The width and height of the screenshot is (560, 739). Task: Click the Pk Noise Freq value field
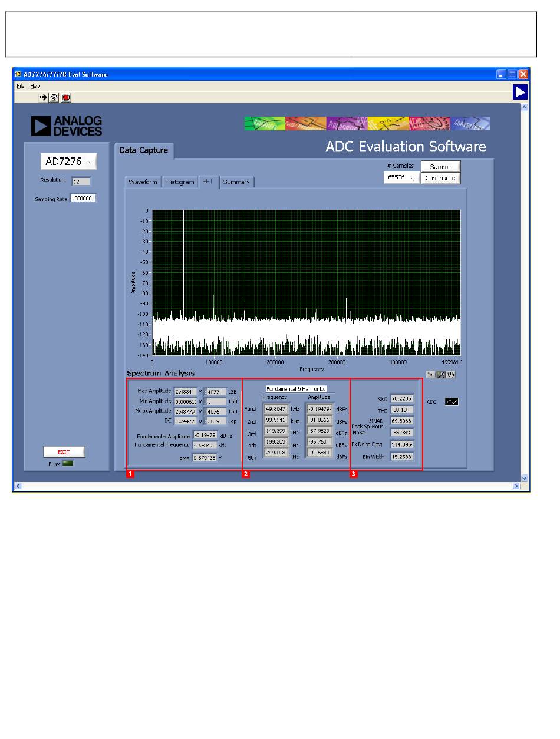pyautogui.click(x=402, y=444)
